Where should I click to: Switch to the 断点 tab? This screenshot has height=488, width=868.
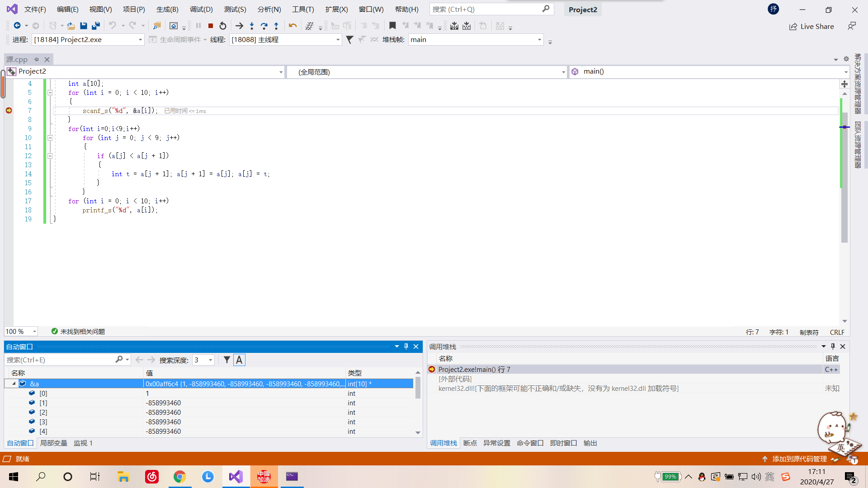tap(470, 443)
